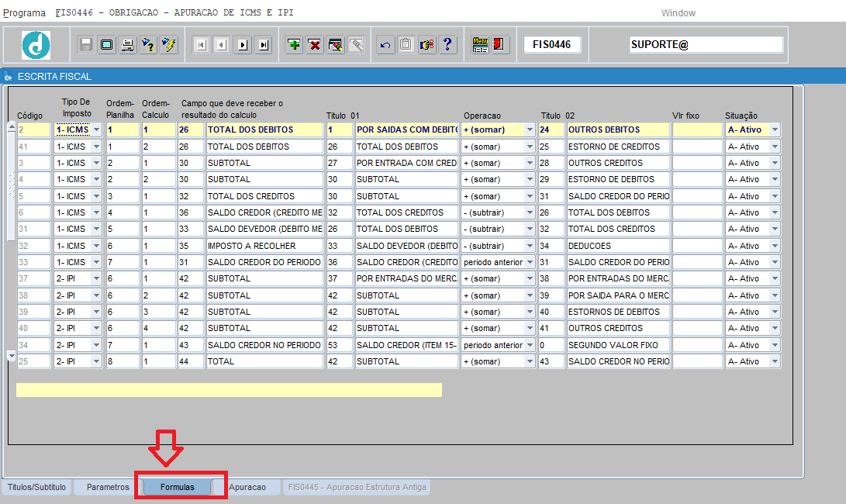Click the Escrita Fiscal title bar icon
The height and width of the screenshot is (504, 846).
click(8, 77)
